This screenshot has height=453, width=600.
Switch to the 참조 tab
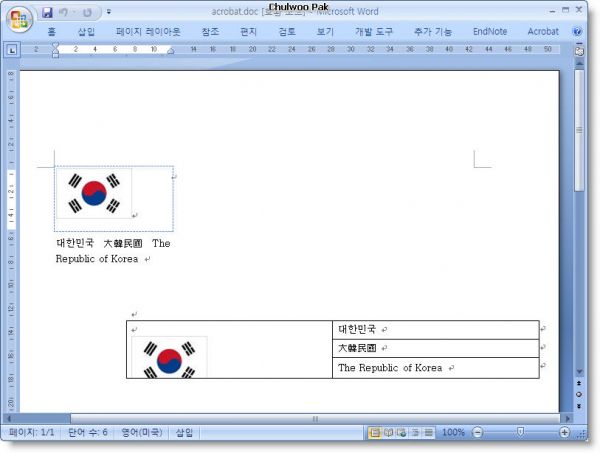pos(210,32)
